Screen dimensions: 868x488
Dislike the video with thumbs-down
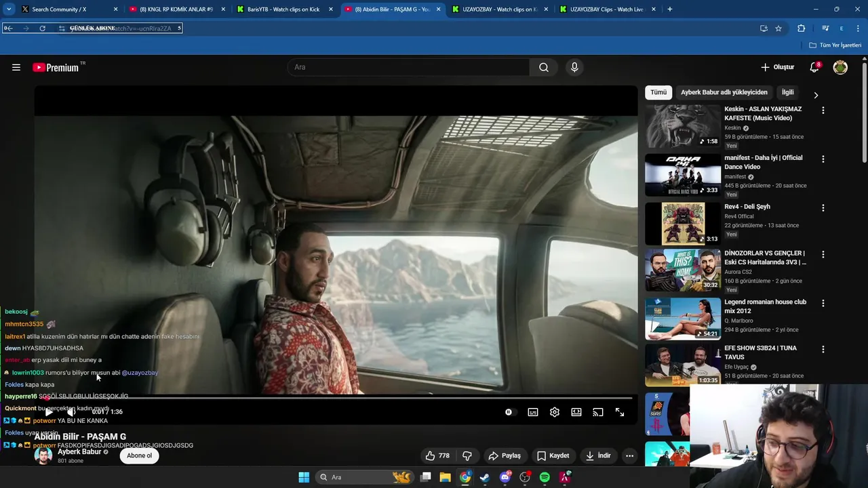tap(467, 455)
